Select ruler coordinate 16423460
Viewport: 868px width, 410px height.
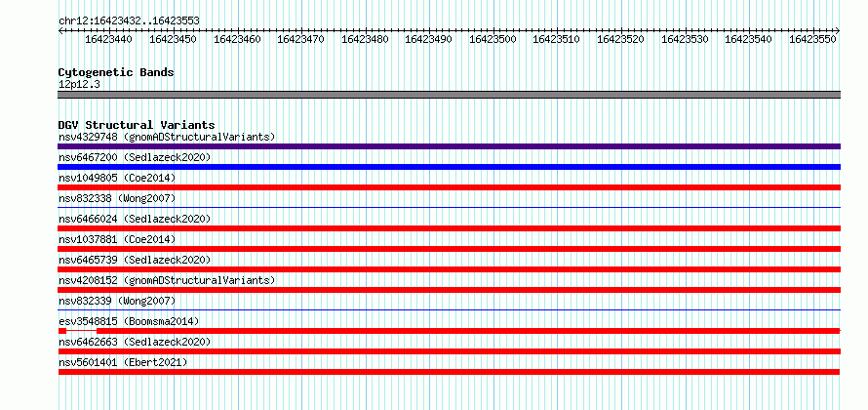click(237, 39)
